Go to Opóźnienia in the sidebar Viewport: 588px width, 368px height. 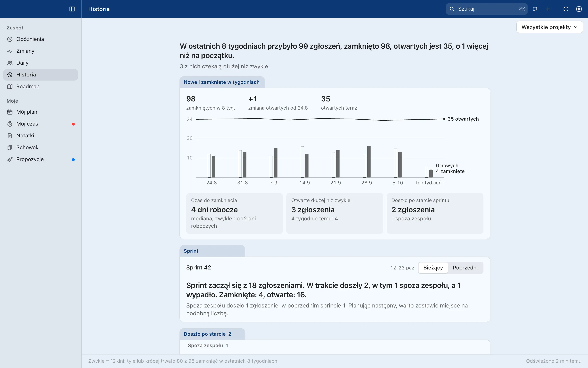pyautogui.click(x=41, y=39)
